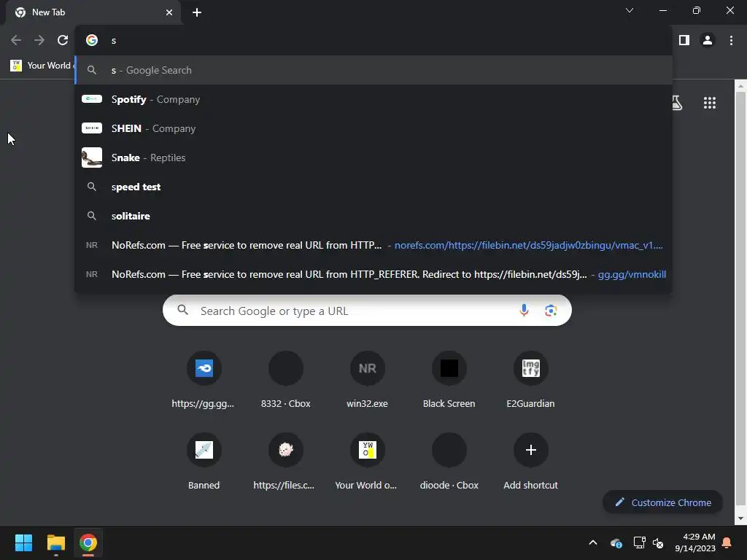Screen dimensions: 747x560
Task: Open the E2Guardian shortcut
Action: coord(531,380)
